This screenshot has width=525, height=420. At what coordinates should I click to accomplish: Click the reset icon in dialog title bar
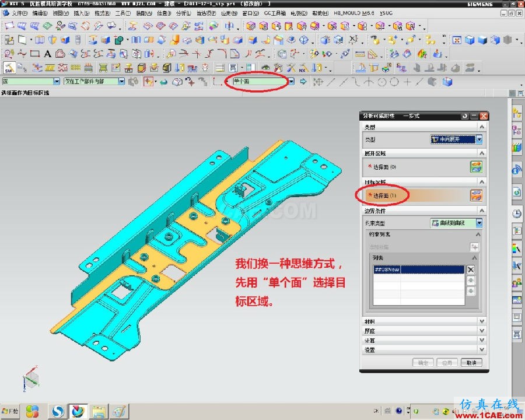[x=464, y=116]
